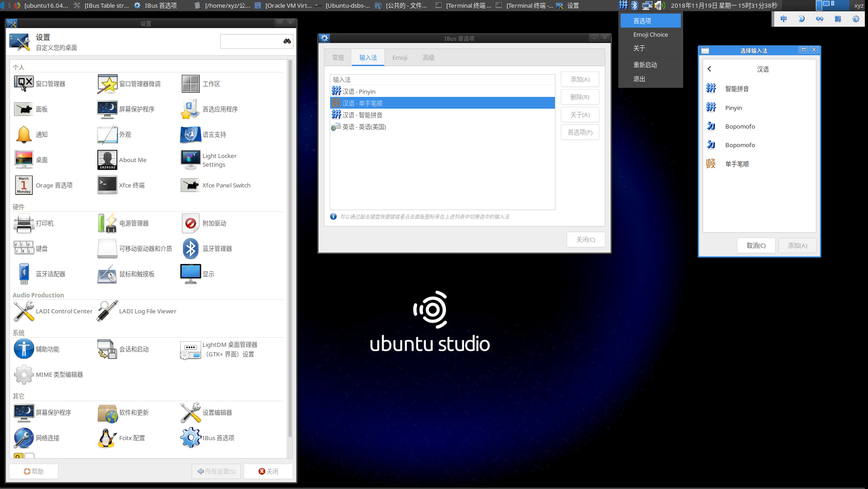Viewport: 868px width, 489px height.
Task: Select 首选项 in IBus tray menu
Action: pos(651,21)
